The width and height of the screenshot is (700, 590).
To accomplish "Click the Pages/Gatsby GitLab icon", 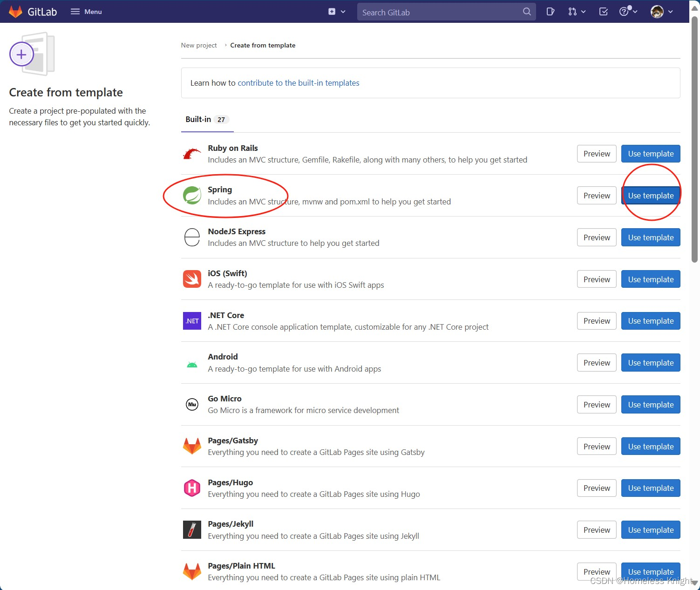I will (x=192, y=446).
